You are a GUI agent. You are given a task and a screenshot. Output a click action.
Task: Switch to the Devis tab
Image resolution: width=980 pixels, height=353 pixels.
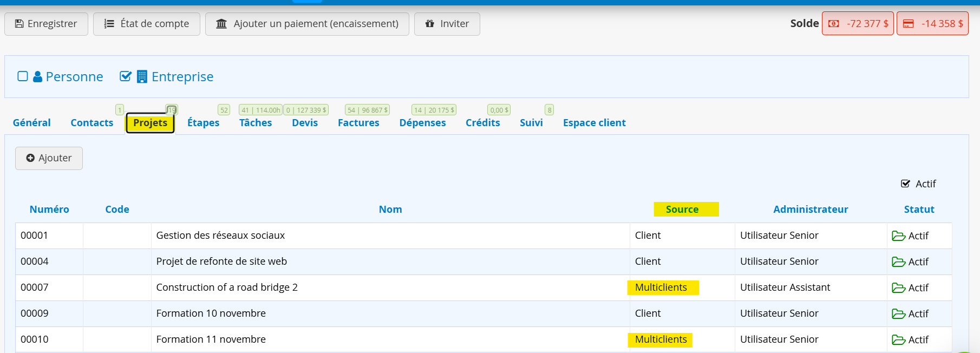pyautogui.click(x=305, y=123)
